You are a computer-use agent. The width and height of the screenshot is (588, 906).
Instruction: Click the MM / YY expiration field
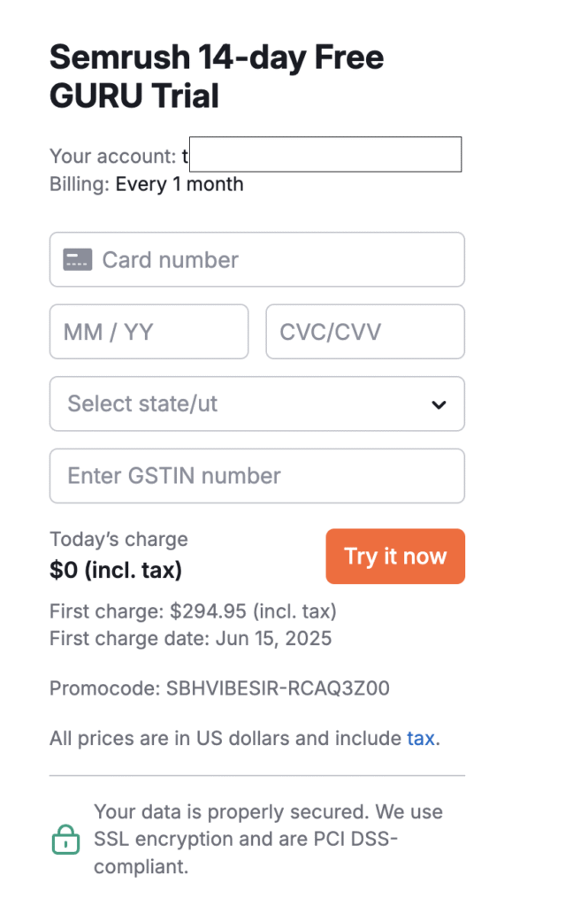pyautogui.click(x=149, y=331)
